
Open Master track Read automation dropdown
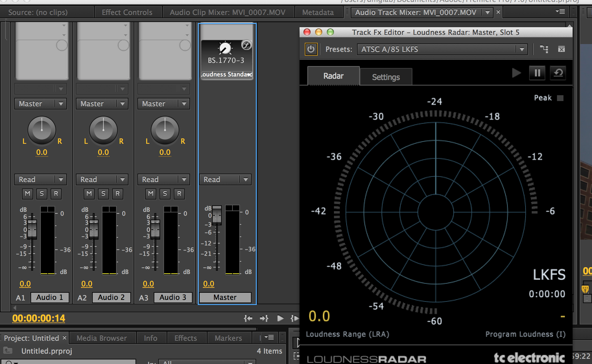225,179
